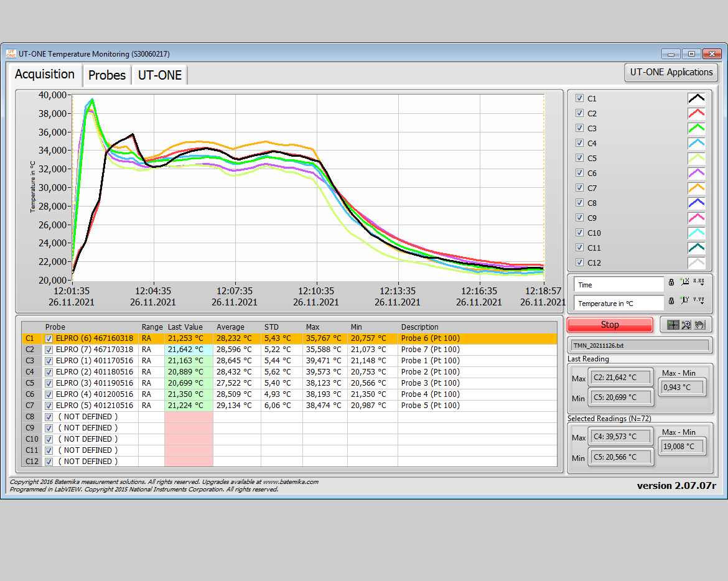Uncheck the C5 plot visibility checkbox
This screenshot has width=728, height=581.
pos(579,157)
